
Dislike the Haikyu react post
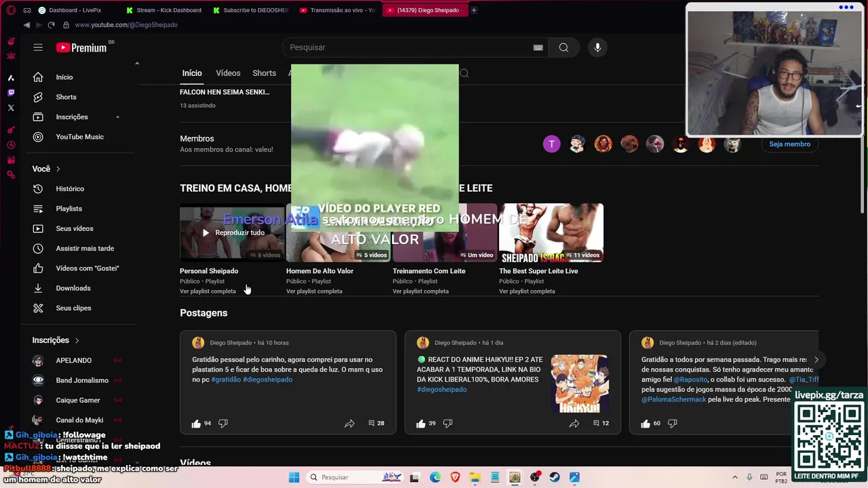click(x=448, y=424)
